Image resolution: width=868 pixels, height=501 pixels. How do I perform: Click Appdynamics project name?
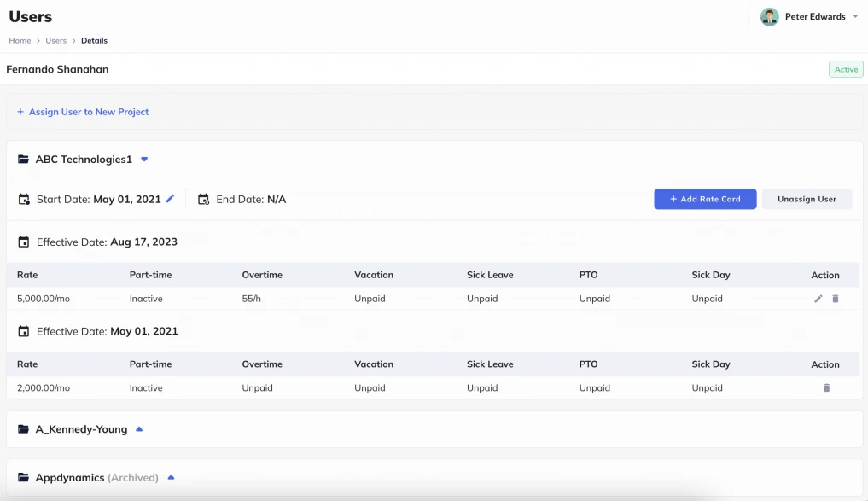[70, 477]
